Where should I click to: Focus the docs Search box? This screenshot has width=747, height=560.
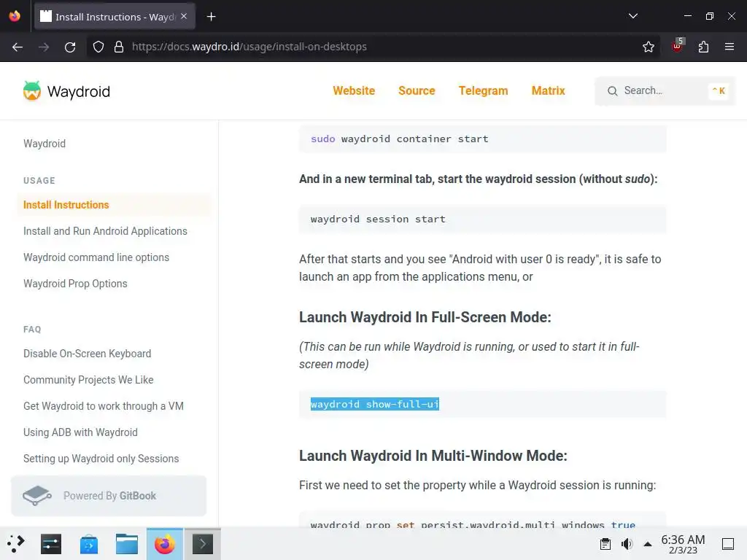(x=665, y=91)
